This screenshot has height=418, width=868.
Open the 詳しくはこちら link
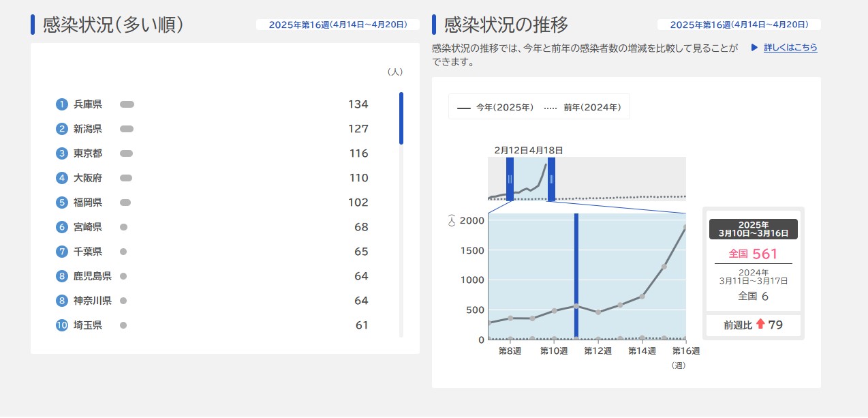[790, 48]
